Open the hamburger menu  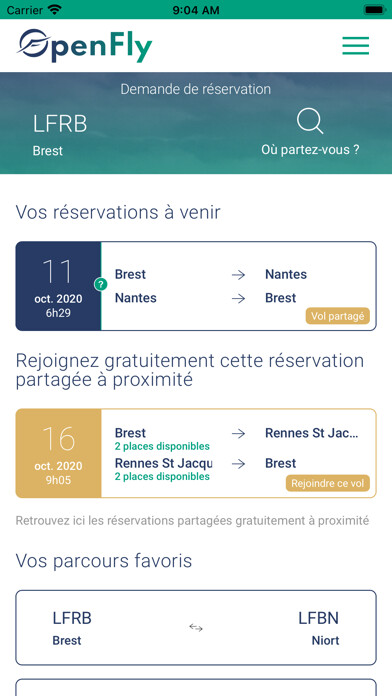click(x=356, y=45)
